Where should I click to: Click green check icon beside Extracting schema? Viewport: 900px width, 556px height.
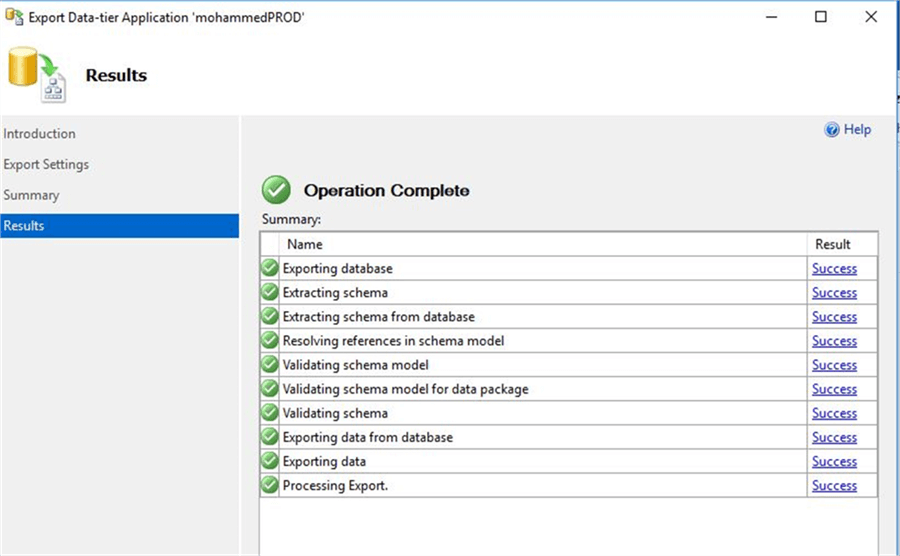[x=269, y=292]
